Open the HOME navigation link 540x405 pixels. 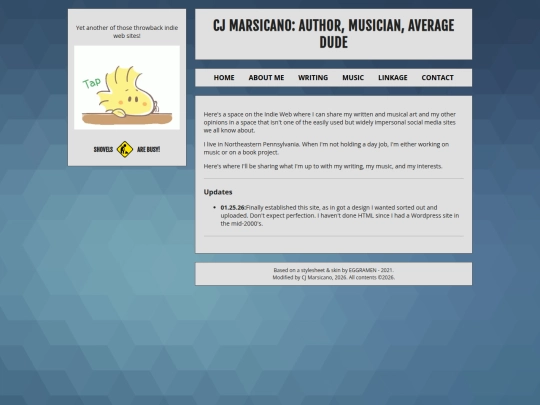[x=224, y=78]
